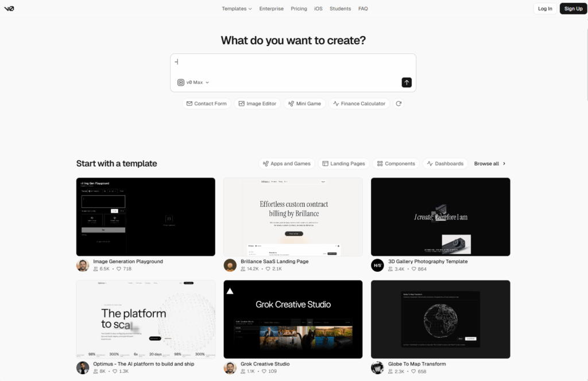The width and height of the screenshot is (588, 381).
Task: Click avatar of Optimus template author
Action: pyautogui.click(x=83, y=367)
